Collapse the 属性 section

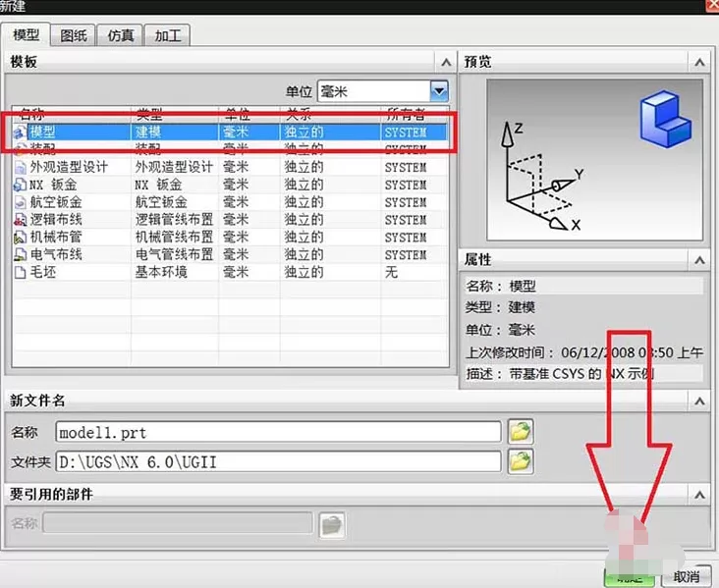click(699, 260)
